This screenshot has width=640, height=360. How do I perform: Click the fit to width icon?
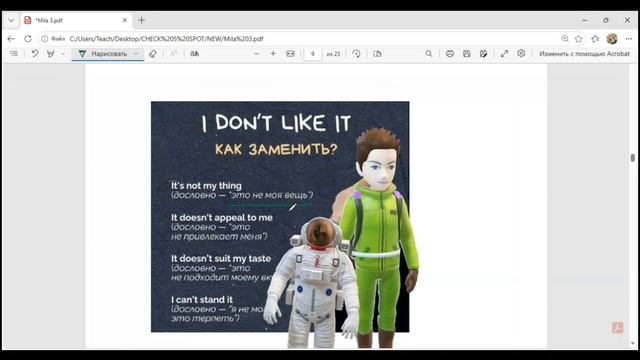[290, 53]
